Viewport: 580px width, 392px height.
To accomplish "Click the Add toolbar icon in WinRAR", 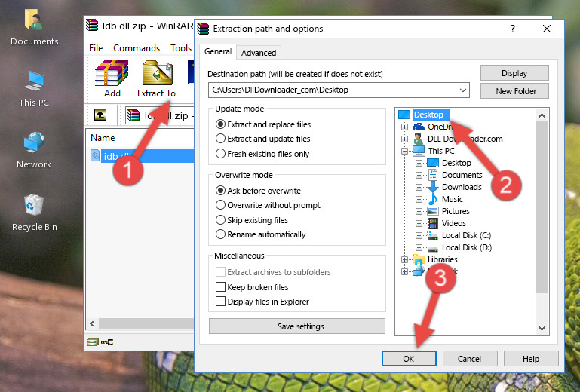I will (x=112, y=78).
